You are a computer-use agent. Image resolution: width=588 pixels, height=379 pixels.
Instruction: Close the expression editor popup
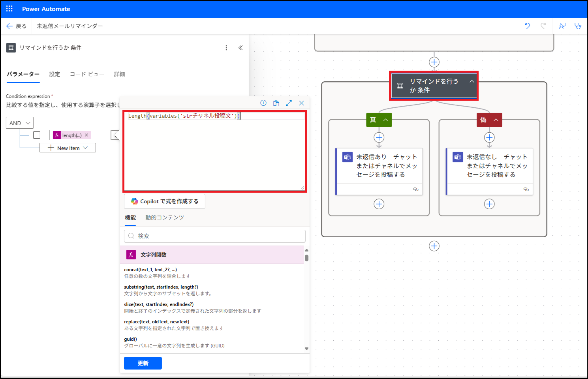coord(301,103)
